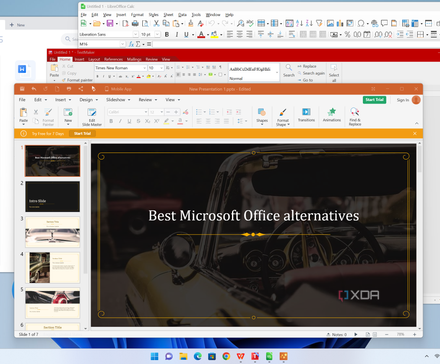
Task: Open Animations in the presentation ribbon
Action: pos(332,115)
